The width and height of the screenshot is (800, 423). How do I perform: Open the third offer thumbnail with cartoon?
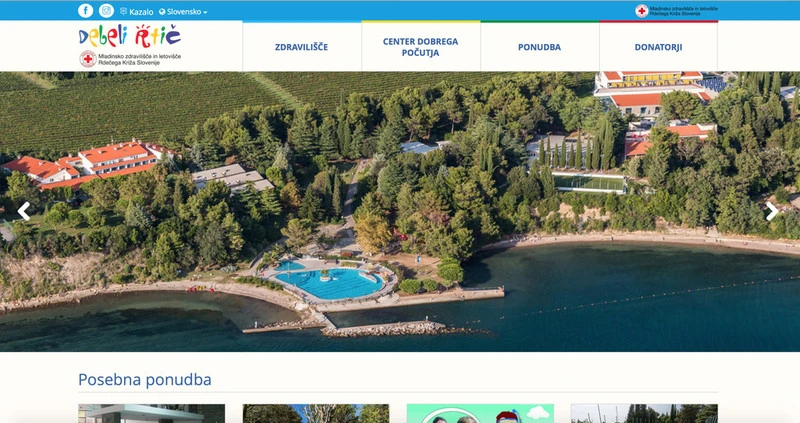480,413
